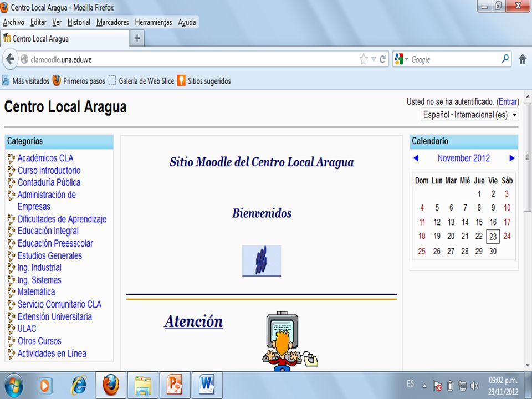The width and height of the screenshot is (532, 399).
Task: Open the Firefox home page icon
Action: 523,59
